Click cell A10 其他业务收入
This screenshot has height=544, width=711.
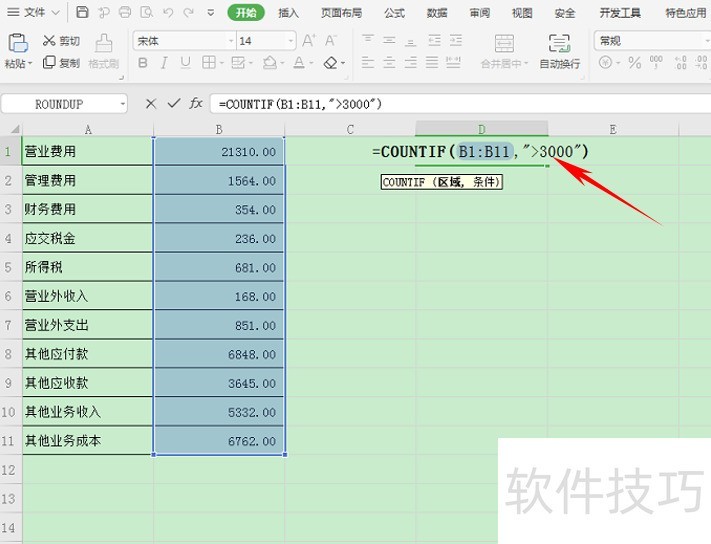click(x=88, y=412)
